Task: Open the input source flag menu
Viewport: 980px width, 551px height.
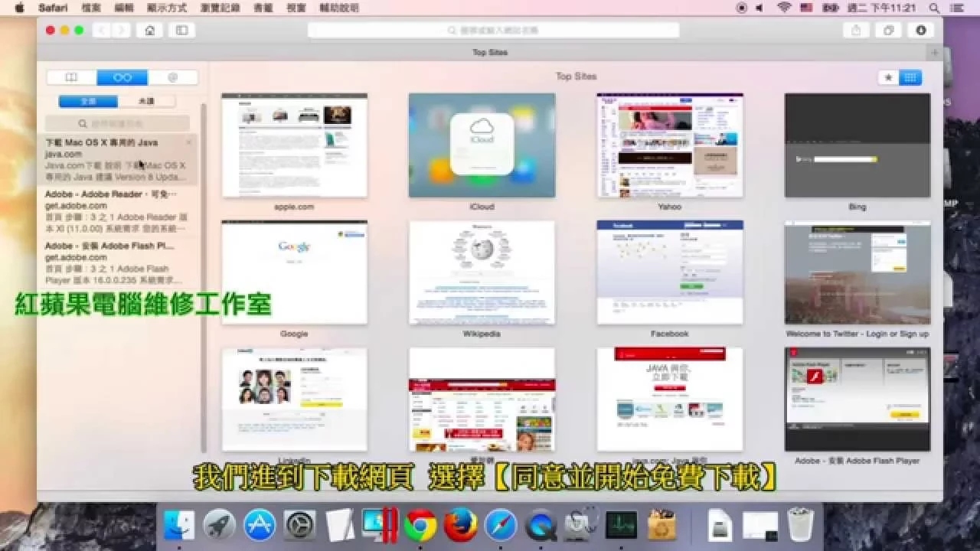Action: tap(806, 8)
